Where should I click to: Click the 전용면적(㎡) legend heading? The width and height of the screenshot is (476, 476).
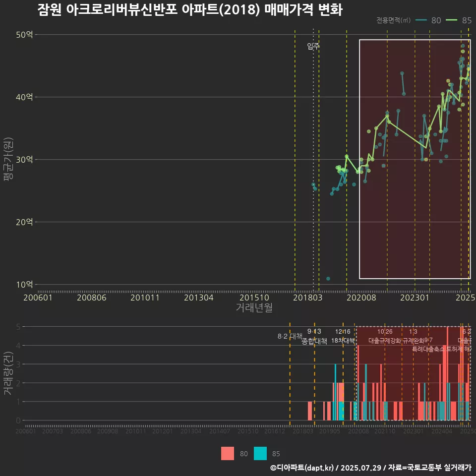coord(393,20)
